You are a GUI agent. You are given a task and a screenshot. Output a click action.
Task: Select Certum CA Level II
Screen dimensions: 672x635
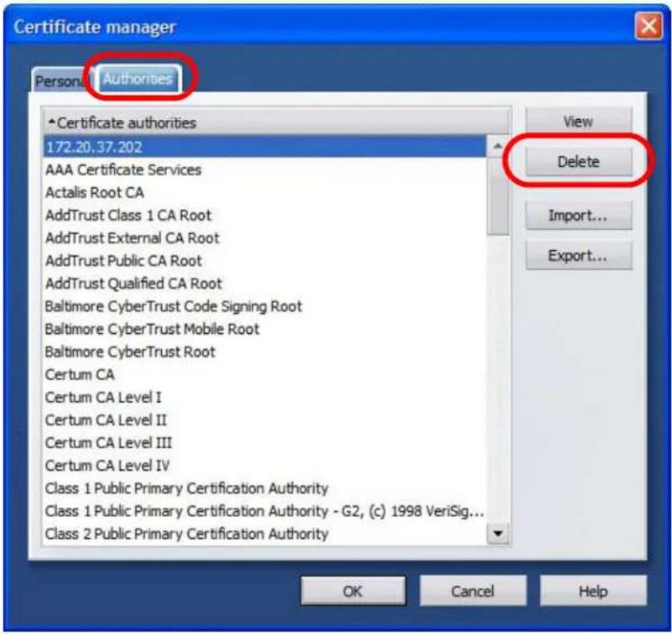(265, 420)
